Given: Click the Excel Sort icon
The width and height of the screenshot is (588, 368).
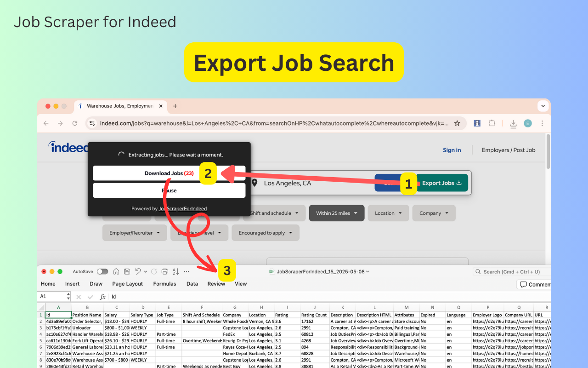Looking at the screenshot, I should (x=176, y=271).
